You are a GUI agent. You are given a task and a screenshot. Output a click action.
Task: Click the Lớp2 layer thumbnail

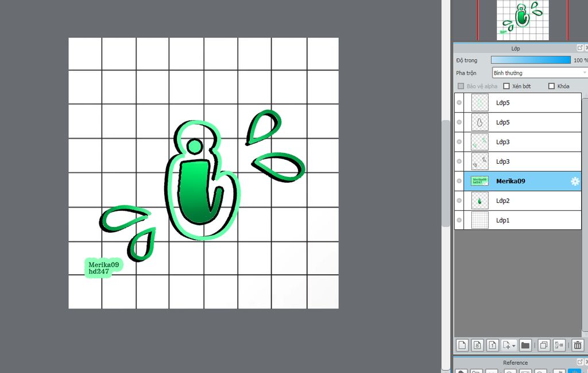[479, 201]
